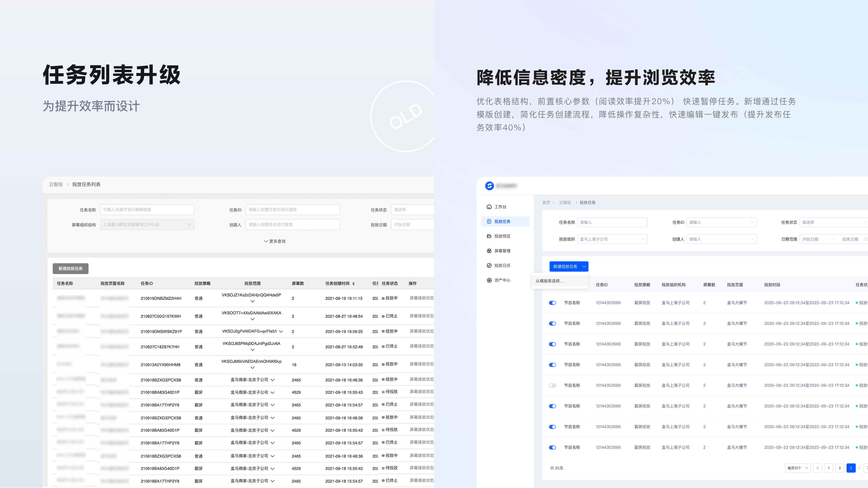Image resolution: width=868 pixels, height=488 pixels.
Task: Focus 任务名称 请输入 field in new design
Action: (x=612, y=222)
